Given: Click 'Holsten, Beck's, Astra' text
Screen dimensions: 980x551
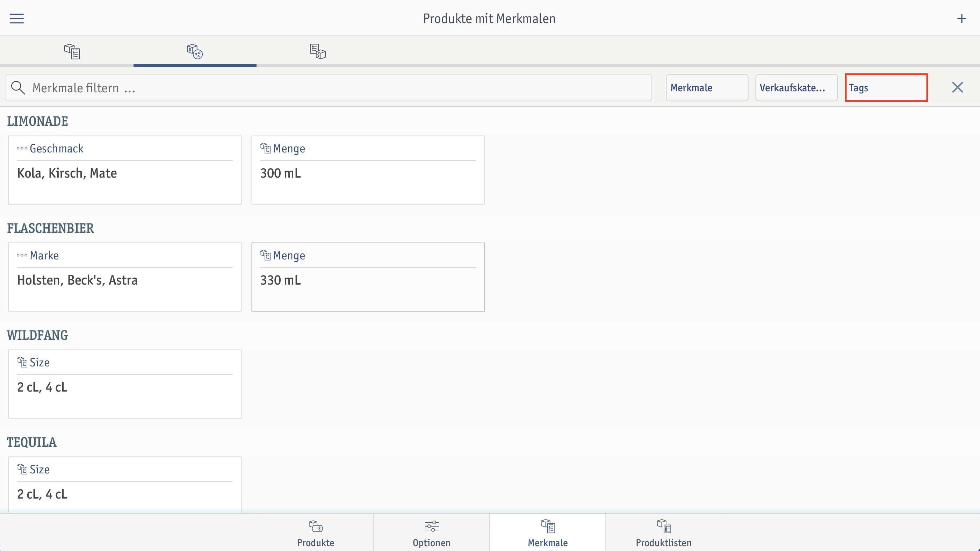Looking at the screenshot, I should pos(77,280).
